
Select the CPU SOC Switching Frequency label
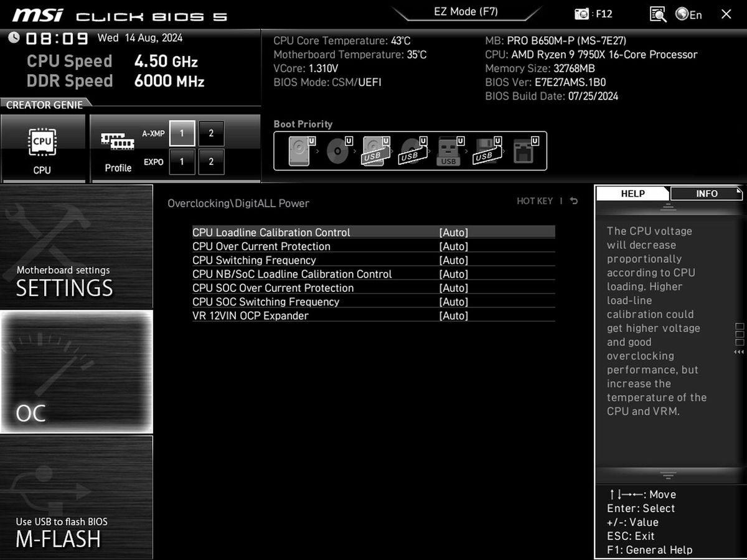[266, 302]
